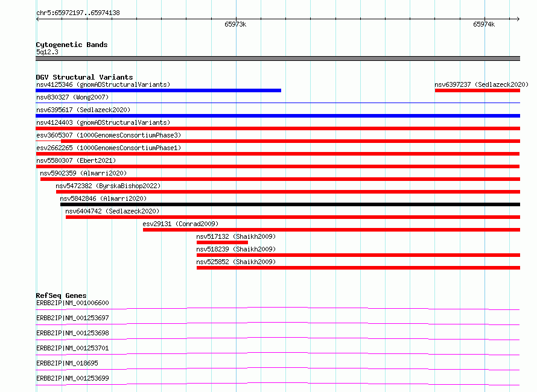
Task: Click the RefSeq Genes track title
Action: (61, 296)
